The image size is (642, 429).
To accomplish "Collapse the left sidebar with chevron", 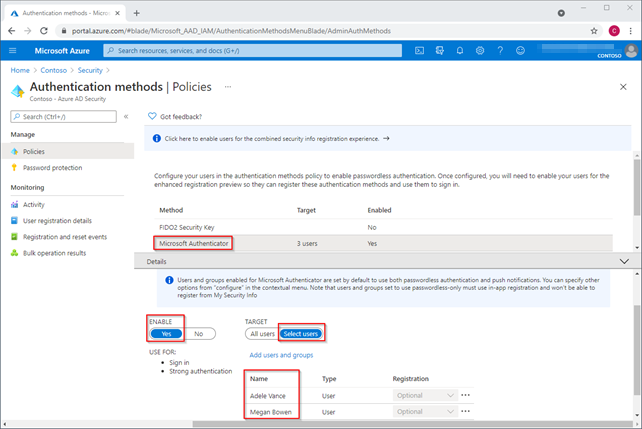I will pos(126,117).
